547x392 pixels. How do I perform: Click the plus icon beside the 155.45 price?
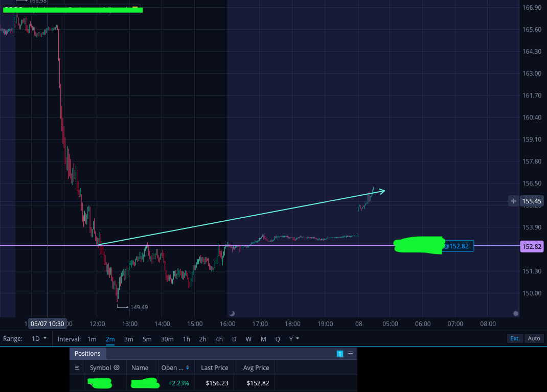coord(513,201)
